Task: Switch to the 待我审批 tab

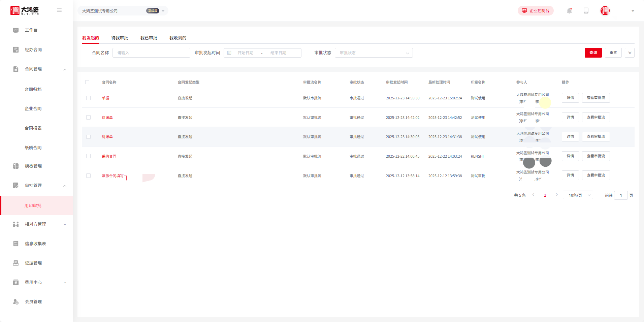Action: click(x=120, y=38)
